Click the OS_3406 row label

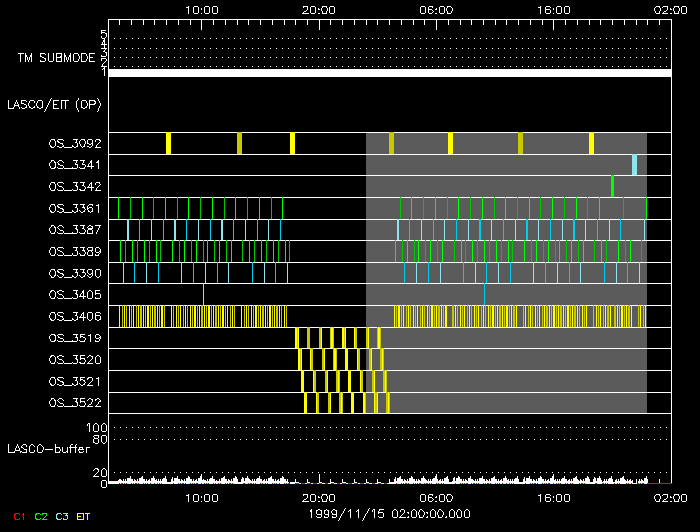(75, 316)
